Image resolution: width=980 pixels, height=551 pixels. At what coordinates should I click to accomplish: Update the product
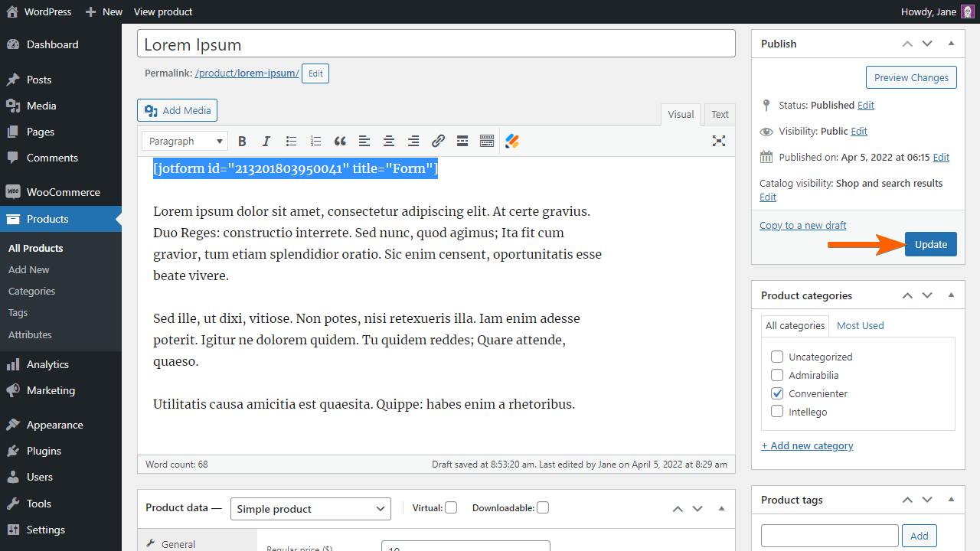coord(930,243)
